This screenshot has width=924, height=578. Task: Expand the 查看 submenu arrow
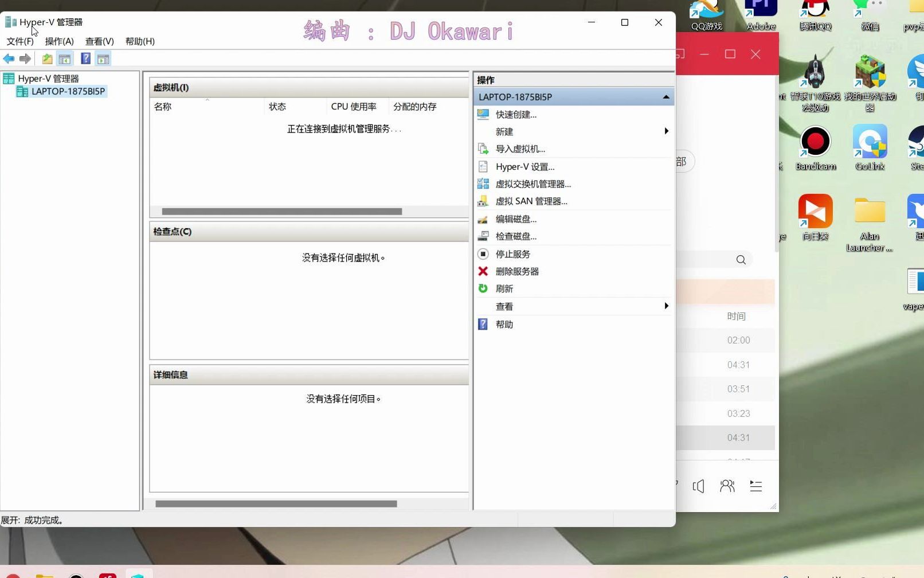(666, 306)
